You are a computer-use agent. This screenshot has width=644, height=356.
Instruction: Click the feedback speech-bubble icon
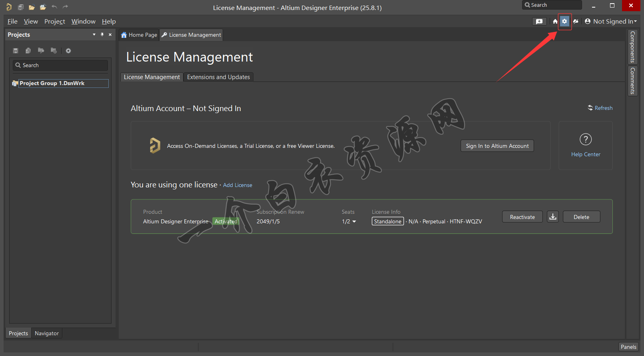pyautogui.click(x=539, y=22)
